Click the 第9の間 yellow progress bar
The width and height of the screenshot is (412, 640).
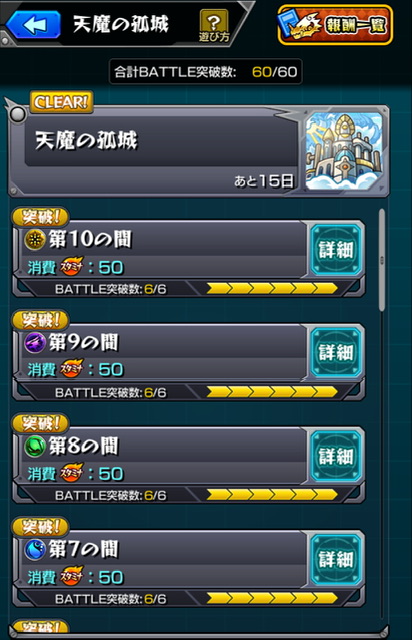(x=272, y=392)
